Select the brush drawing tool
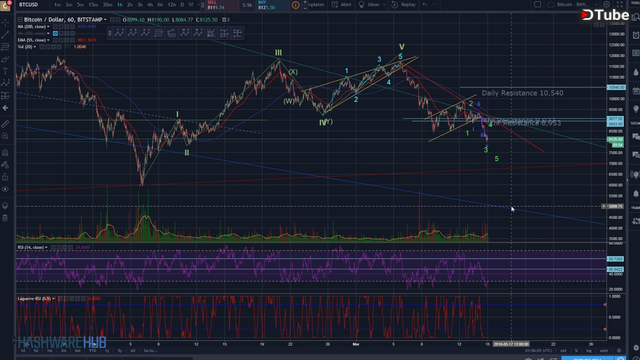This screenshot has height=360, width=640. coord(5,59)
